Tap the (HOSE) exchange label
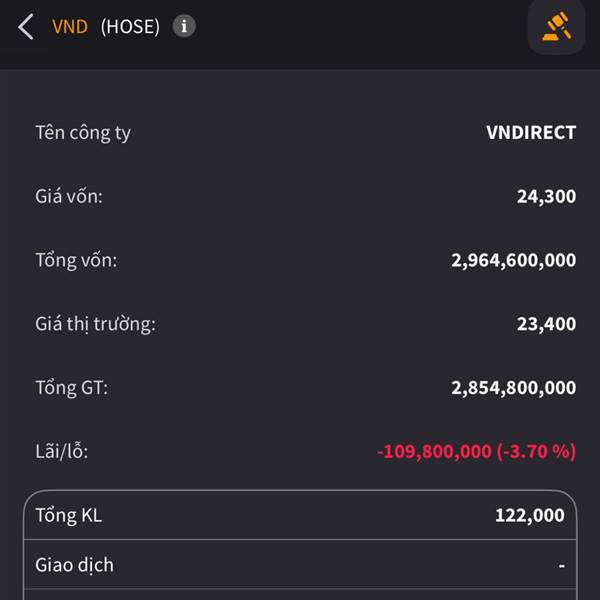600x600 pixels. point(130,27)
